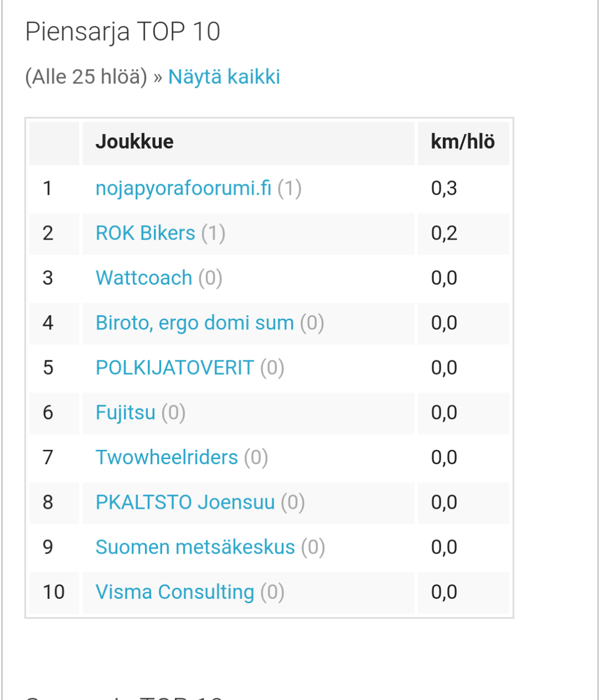Select the Visma Consulting link

click(174, 592)
